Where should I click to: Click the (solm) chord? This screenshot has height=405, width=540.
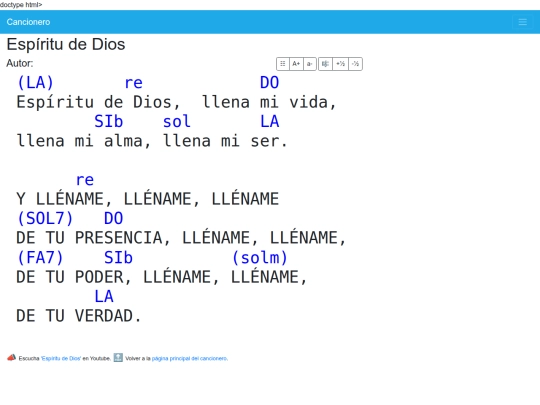tap(260, 258)
